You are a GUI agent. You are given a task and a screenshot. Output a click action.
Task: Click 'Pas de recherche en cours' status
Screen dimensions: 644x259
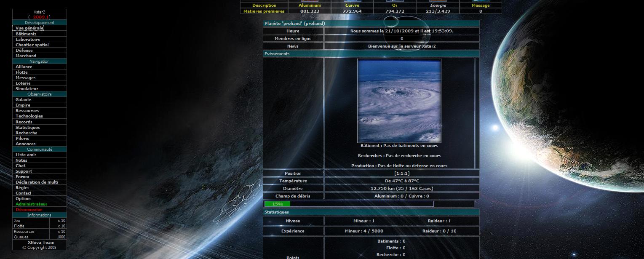click(413, 156)
